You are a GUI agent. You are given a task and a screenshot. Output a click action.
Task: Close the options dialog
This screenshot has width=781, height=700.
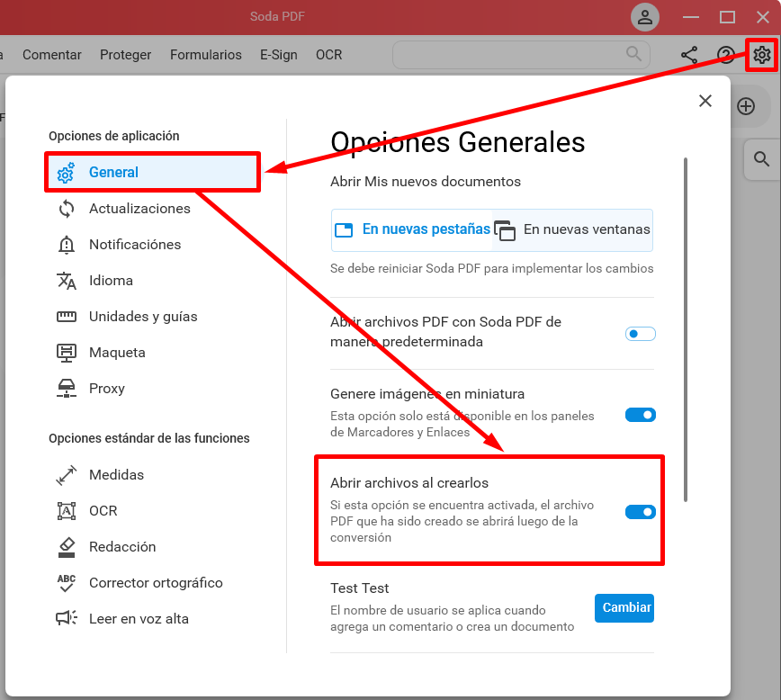705,101
